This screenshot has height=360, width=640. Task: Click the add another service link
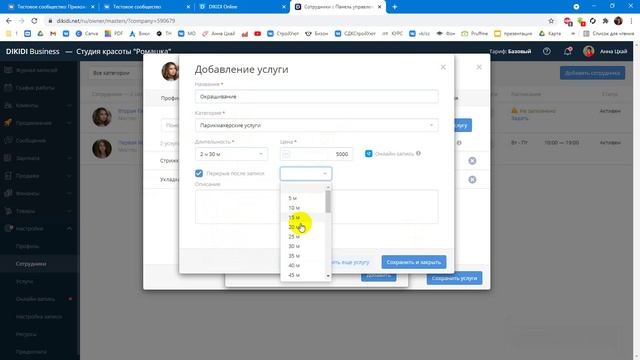(x=351, y=262)
